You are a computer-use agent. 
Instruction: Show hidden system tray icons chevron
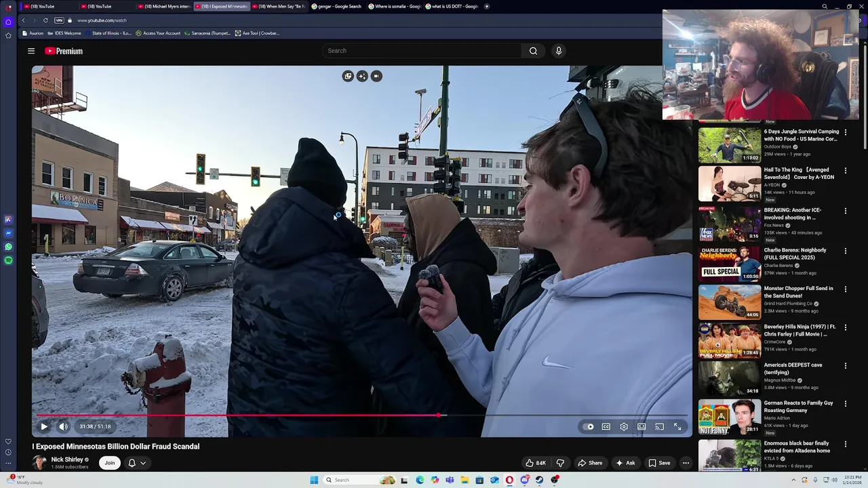pos(793,480)
